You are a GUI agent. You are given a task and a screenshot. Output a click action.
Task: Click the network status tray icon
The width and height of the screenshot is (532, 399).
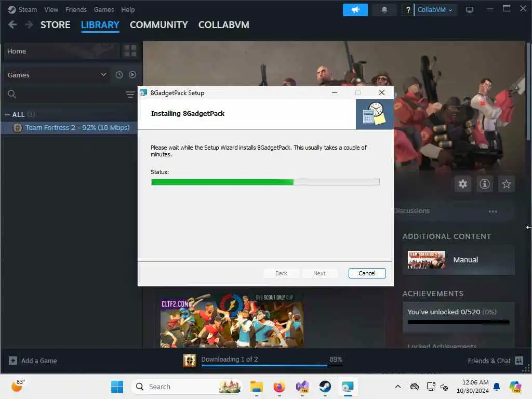coord(431,387)
